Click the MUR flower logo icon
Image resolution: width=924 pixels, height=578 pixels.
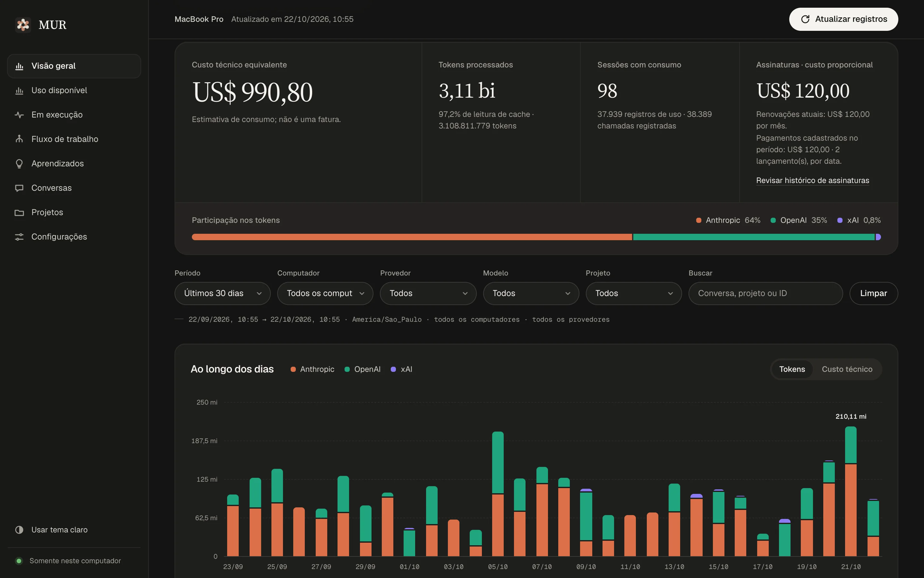[23, 25]
